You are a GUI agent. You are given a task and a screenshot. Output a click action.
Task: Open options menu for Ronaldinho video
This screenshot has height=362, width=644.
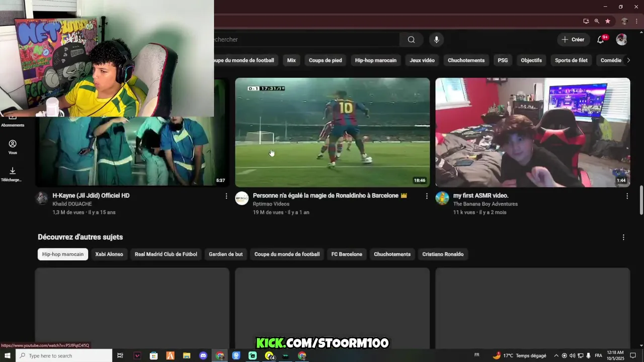click(427, 196)
